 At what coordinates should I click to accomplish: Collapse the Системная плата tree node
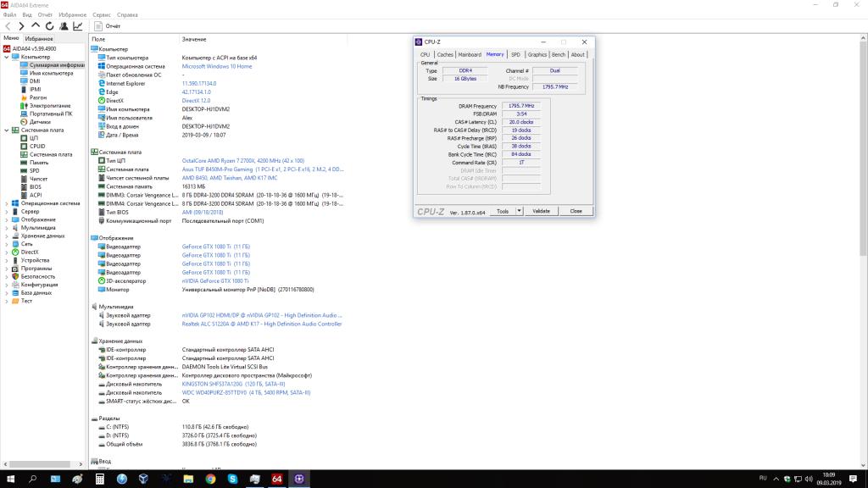6,130
